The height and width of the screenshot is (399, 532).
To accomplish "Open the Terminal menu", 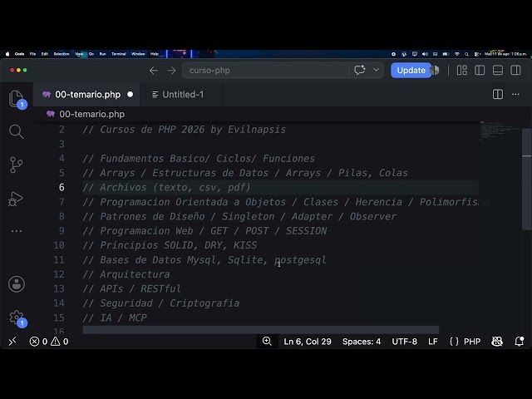I will tap(119, 54).
